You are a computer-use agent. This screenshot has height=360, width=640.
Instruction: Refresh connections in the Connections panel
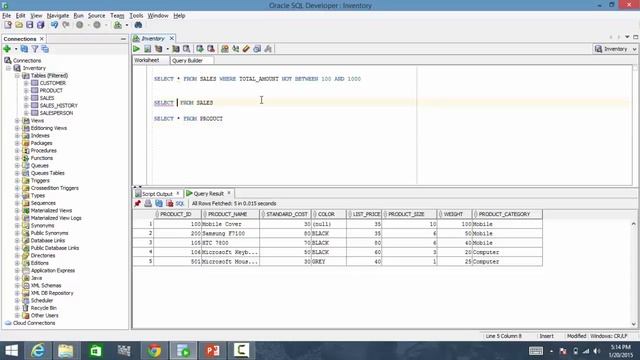[24, 49]
